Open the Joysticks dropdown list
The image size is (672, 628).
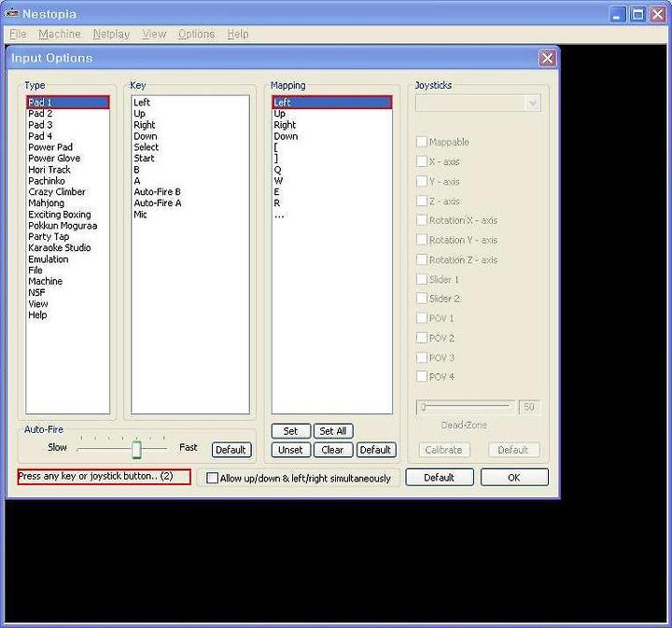[478, 104]
